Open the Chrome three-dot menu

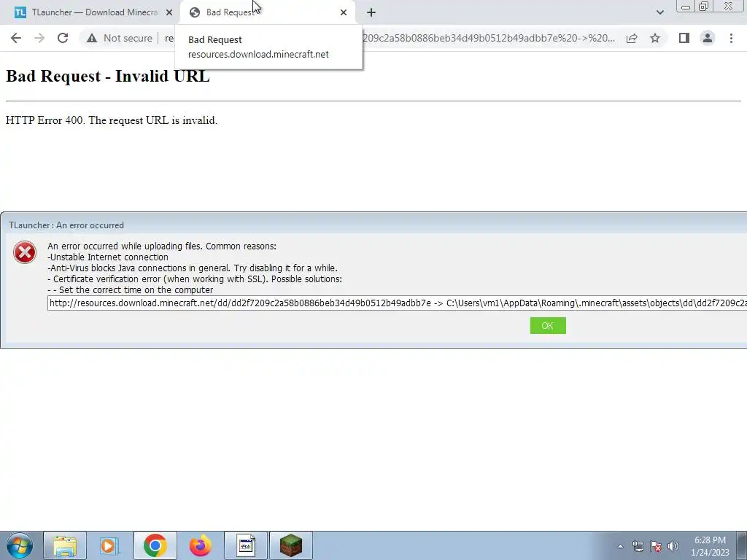(731, 38)
